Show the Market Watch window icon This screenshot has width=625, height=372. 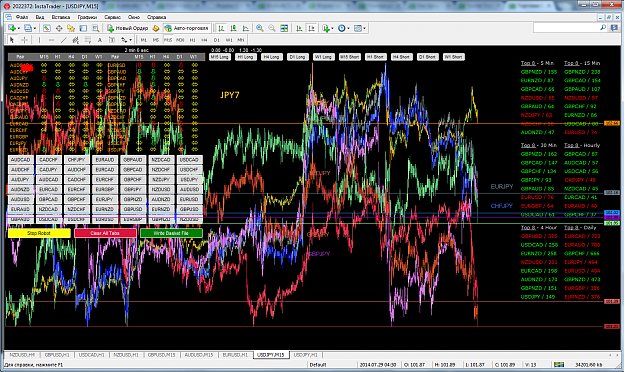pos(47,28)
